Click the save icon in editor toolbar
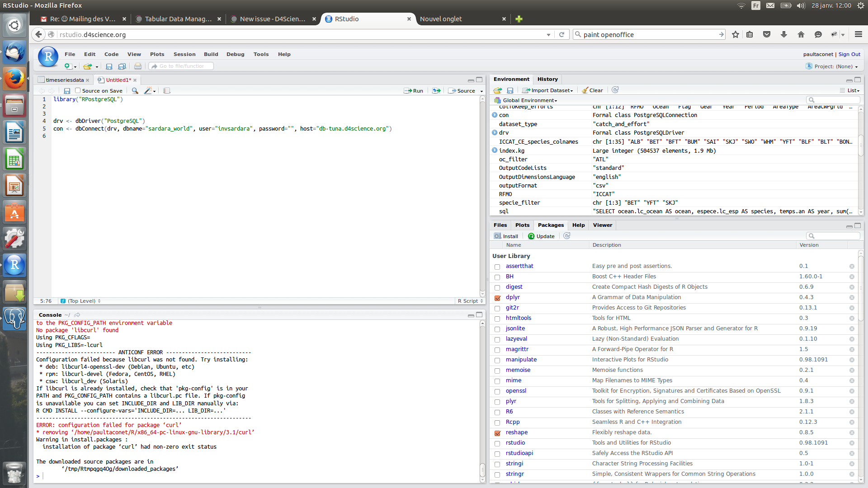The height and width of the screenshot is (488, 868). tap(67, 91)
